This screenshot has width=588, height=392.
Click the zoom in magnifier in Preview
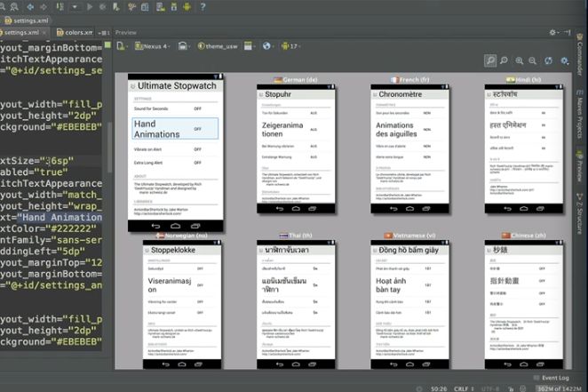(x=519, y=60)
